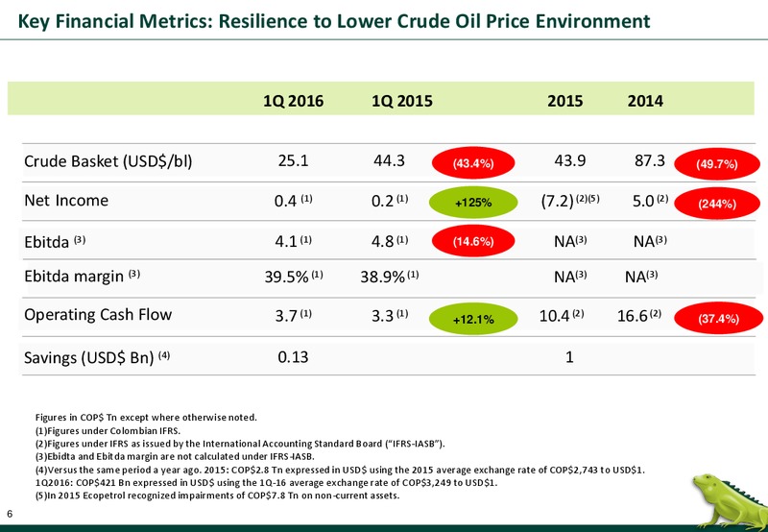The width and height of the screenshot is (768, 532).
Task: Click footnote (2) about IFRS-IASB
Action: [240, 444]
